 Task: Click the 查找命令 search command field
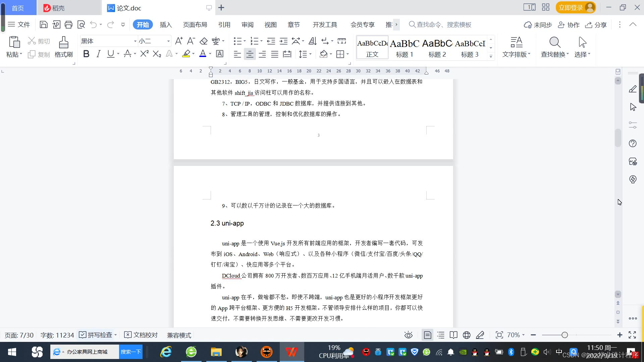(x=443, y=25)
